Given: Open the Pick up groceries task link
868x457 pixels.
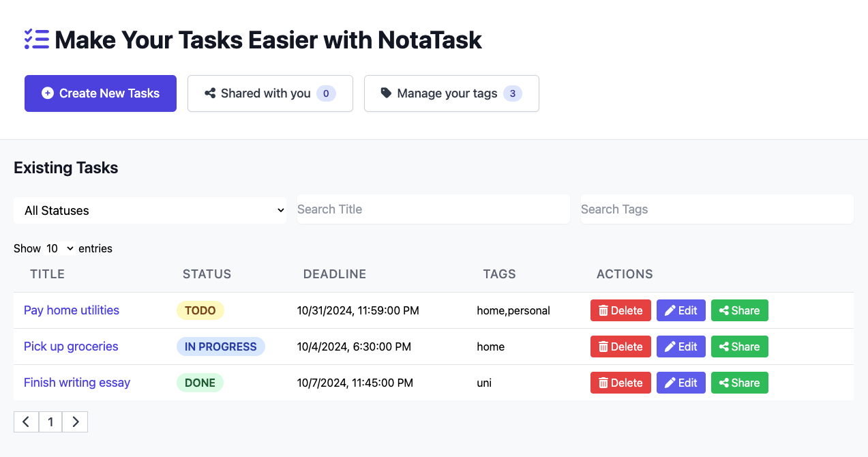Looking at the screenshot, I should [71, 347].
